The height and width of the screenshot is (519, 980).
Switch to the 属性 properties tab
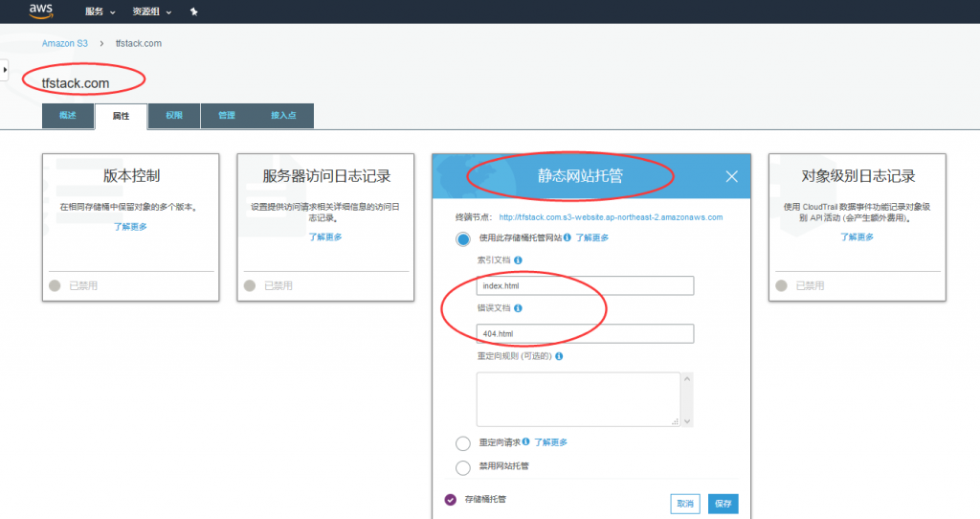tap(122, 116)
